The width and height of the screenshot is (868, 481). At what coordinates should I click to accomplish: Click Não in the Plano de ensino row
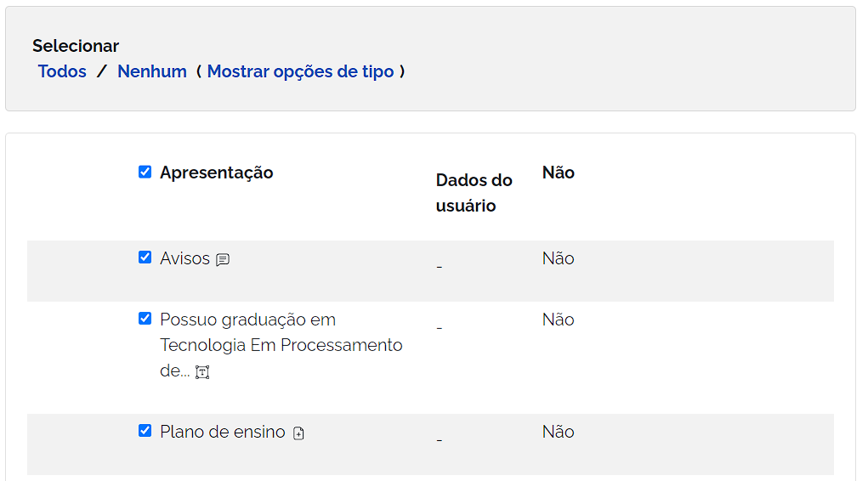click(559, 432)
